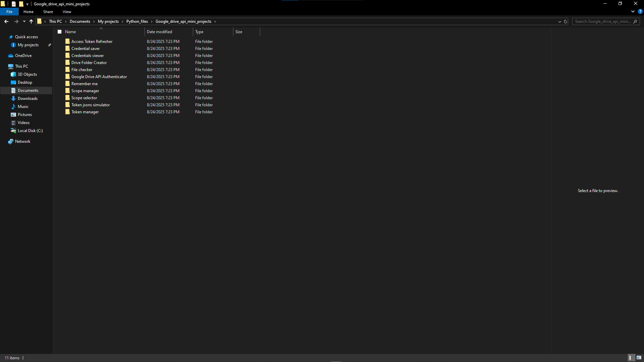This screenshot has height=362, width=644.
Task: Open the Recent locations dropdown beside the Forward arrow
Action: pyautogui.click(x=24, y=21)
